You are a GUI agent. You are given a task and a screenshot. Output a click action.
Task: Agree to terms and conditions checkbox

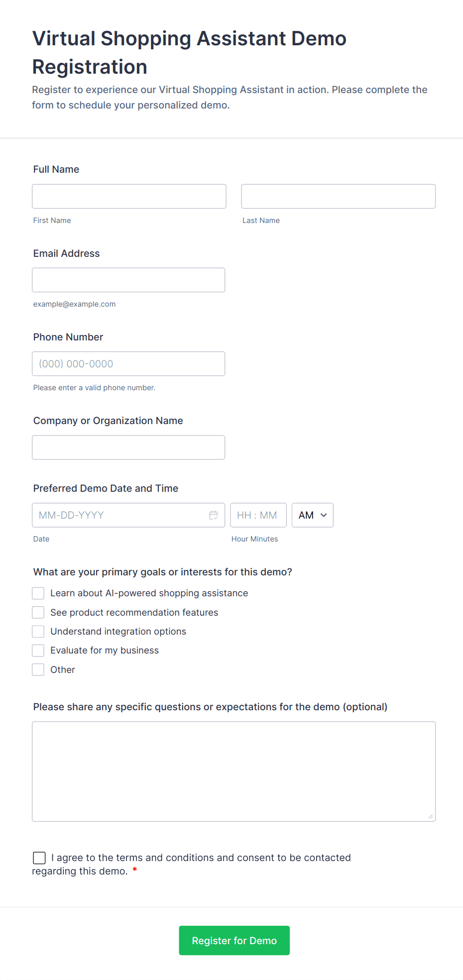pos(39,858)
